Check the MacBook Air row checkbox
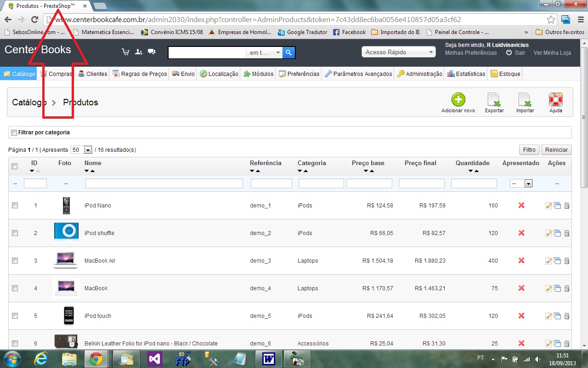The height and width of the screenshot is (368, 588). pyautogui.click(x=15, y=261)
